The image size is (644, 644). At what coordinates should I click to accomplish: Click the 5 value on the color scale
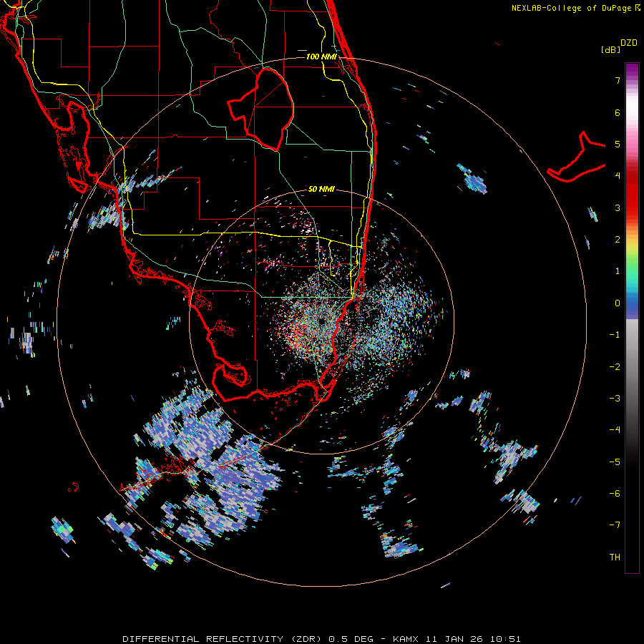click(618, 144)
